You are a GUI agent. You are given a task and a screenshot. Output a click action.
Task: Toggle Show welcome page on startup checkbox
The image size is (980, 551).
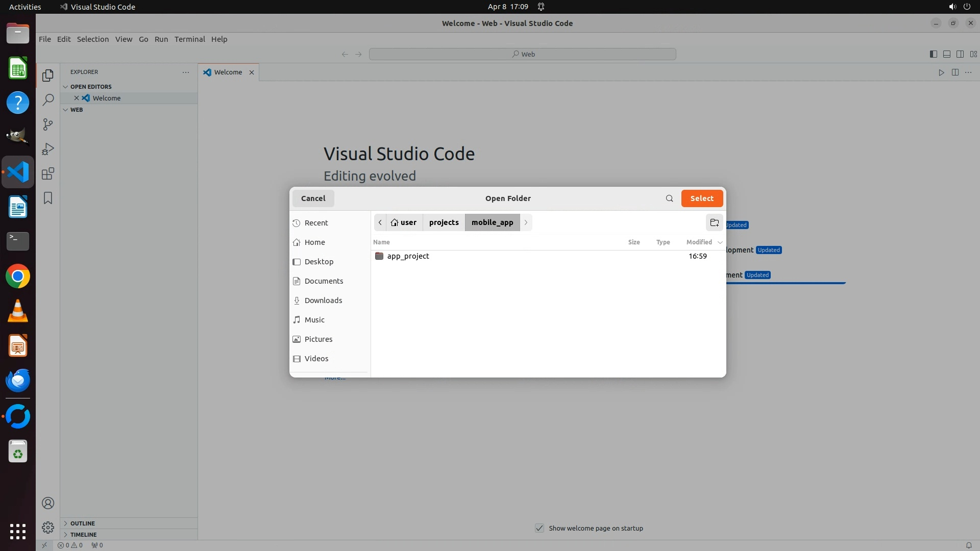(540, 528)
